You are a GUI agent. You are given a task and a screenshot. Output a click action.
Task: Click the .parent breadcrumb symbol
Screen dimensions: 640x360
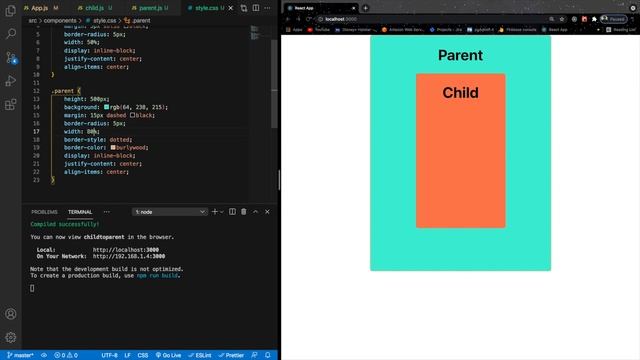141,20
